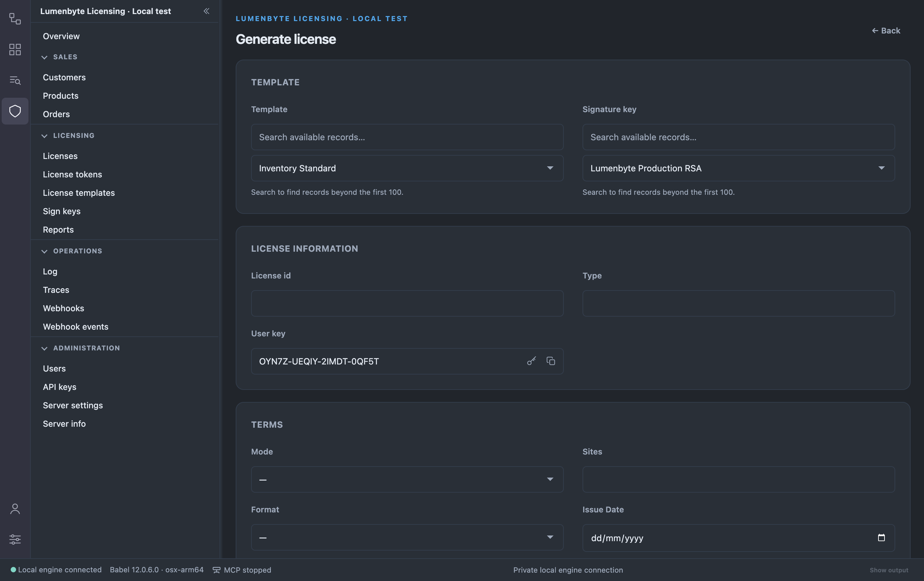Open the Licenses page
Viewport: 924px width, 581px height.
coord(60,156)
